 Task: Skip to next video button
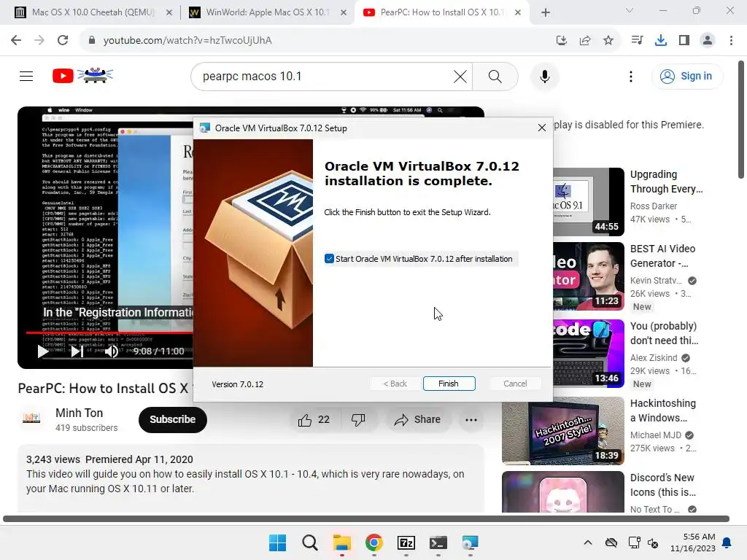(77, 351)
